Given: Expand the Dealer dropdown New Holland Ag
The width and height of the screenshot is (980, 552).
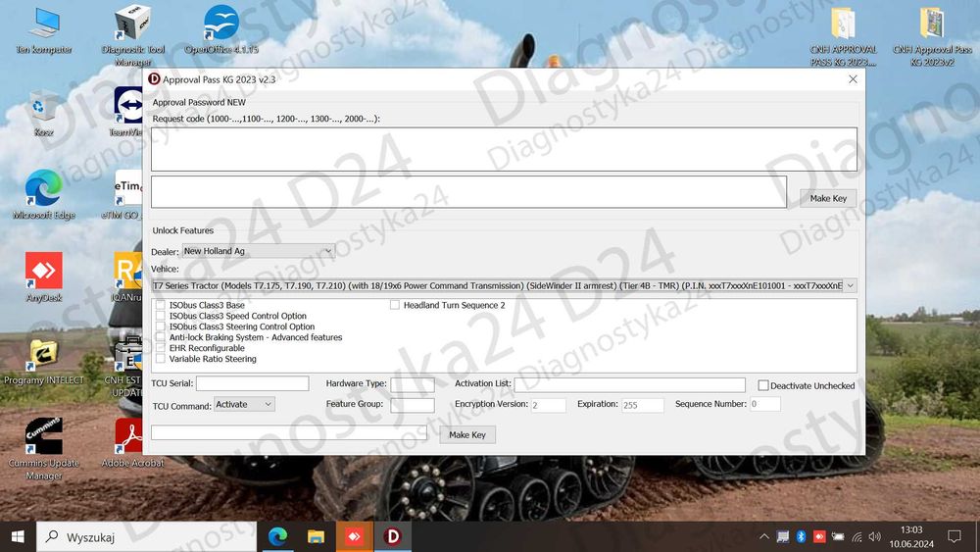Looking at the screenshot, I should pyautogui.click(x=258, y=251).
